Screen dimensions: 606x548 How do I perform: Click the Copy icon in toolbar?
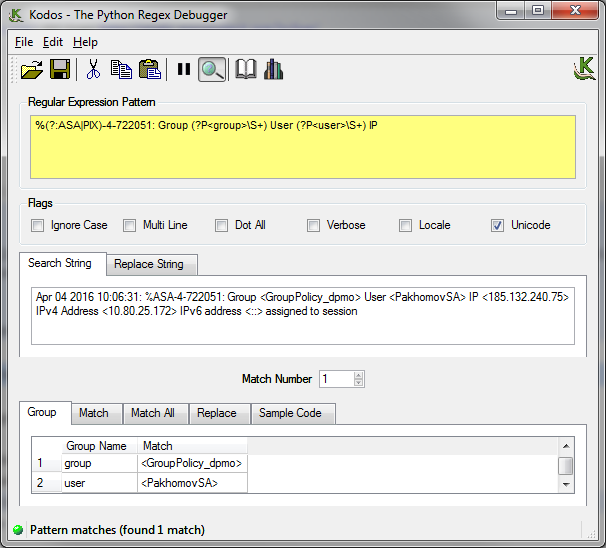point(121,69)
